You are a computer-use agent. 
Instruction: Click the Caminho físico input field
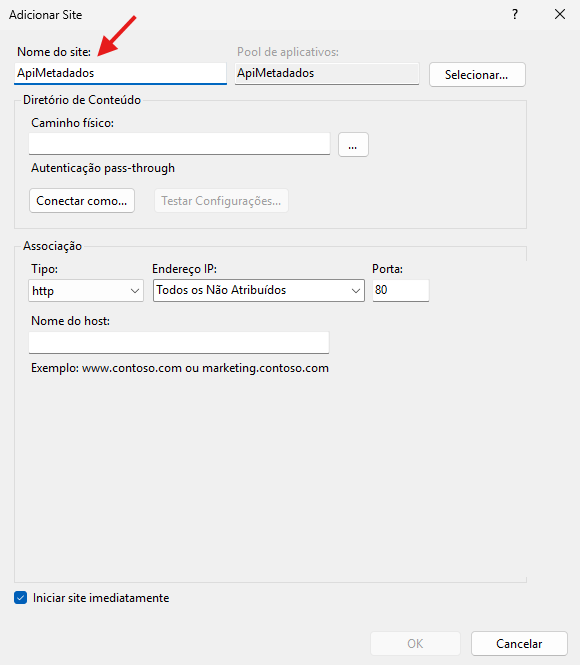pos(179,144)
